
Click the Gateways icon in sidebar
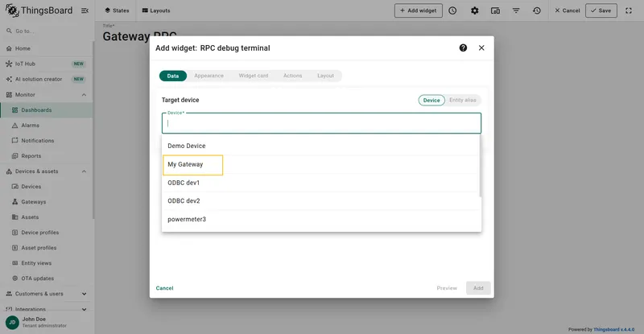(x=14, y=202)
